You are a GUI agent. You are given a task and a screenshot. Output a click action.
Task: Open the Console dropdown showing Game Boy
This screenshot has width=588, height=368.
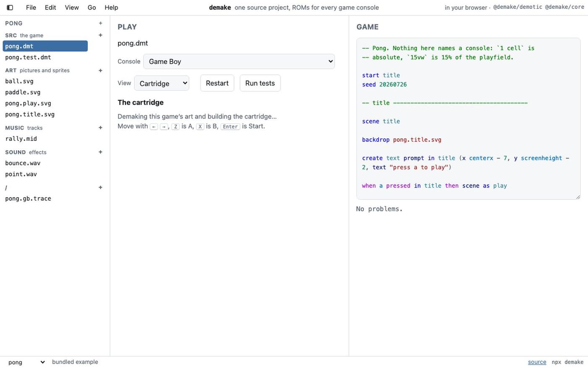click(239, 61)
